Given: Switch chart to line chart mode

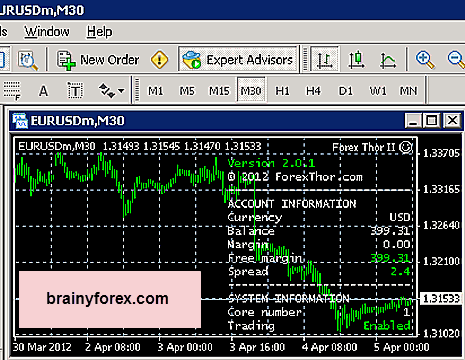Looking at the screenshot, I should coord(388,60).
